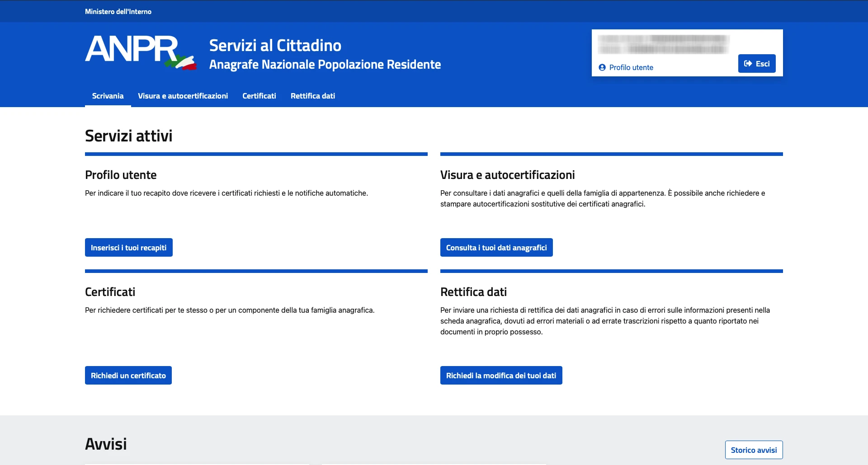This screenshot has height=465, width=868.
Task: Go to the Rettifica dati tab
Action: pos(313,96)
